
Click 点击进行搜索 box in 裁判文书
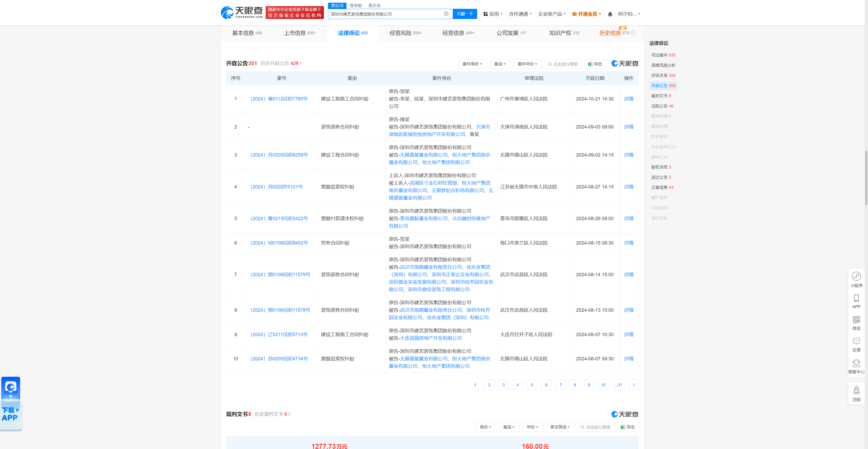coord(596,427)
